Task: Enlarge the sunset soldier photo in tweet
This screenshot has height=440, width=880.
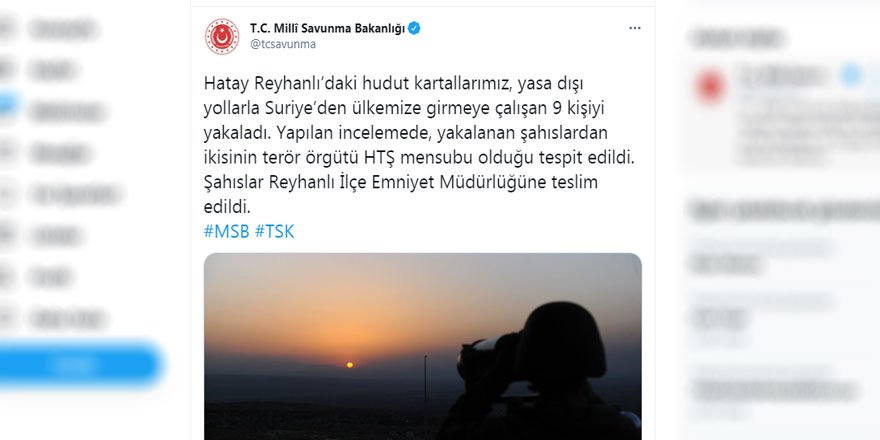Action: coord(423,346)
